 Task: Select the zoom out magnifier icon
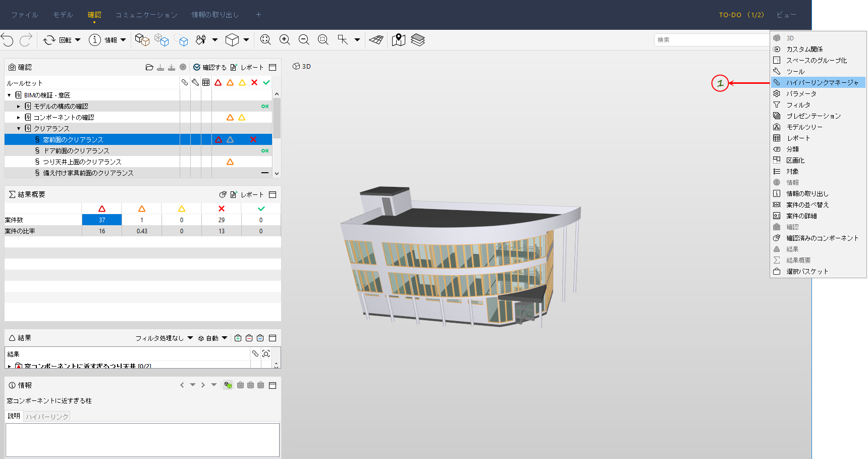pos(304,40)
